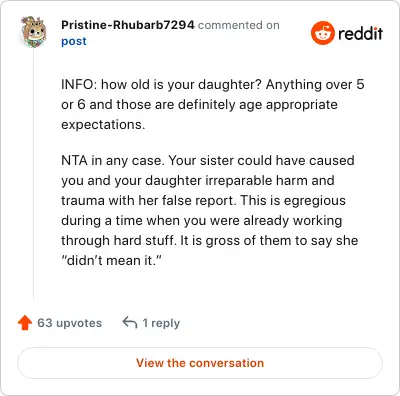The image size is (400, 396).
Task: Click the paragraph beginning with NTA
Action: tap(210, 210)
